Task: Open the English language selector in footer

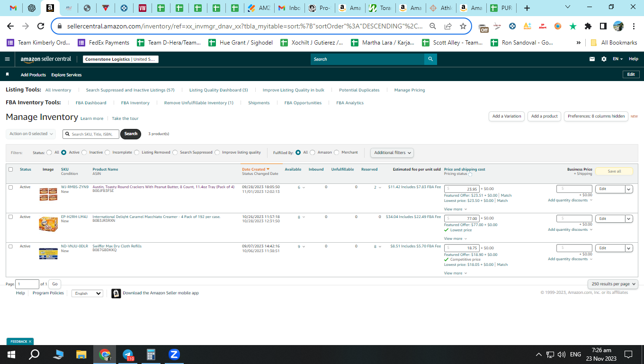Action: click(87, 293)
